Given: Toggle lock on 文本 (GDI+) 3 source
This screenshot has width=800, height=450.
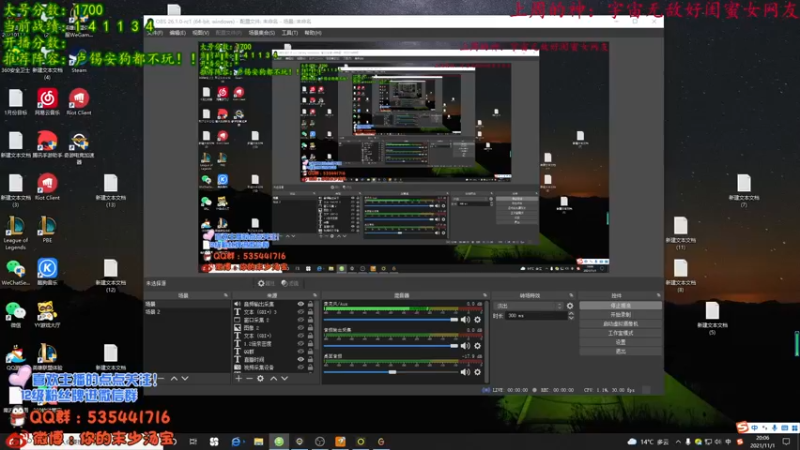Looking at the screenshot, I should 310,312.
